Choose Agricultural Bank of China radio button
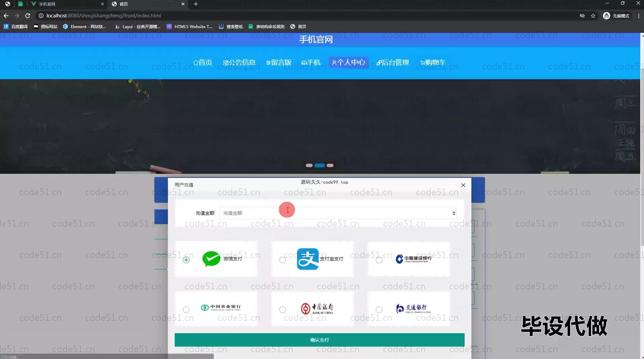Viewport: 644px width, 359px height. tap(186, 310)
